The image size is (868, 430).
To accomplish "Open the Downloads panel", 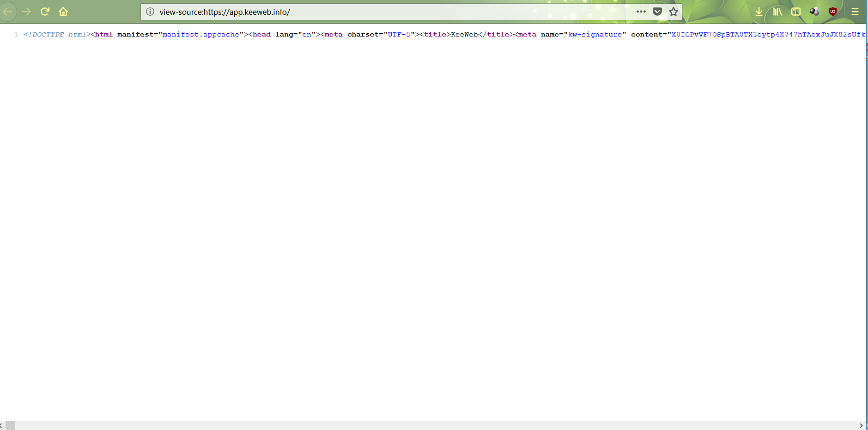I will [x=759, y=12].
